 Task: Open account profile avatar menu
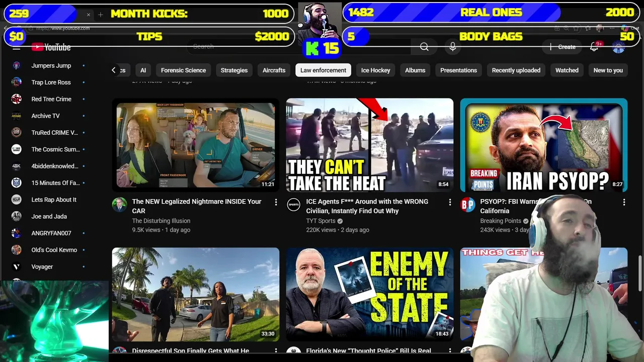618,47
